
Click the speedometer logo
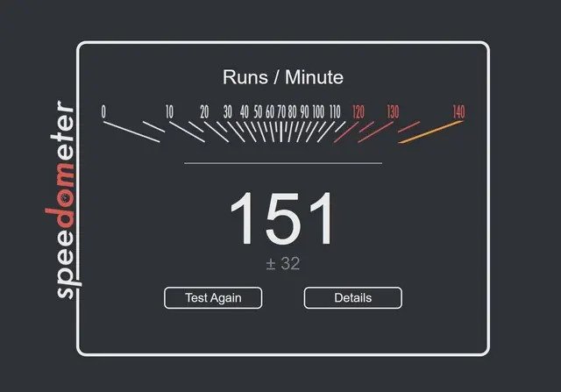pyautogui.click(x=63, y=200)
